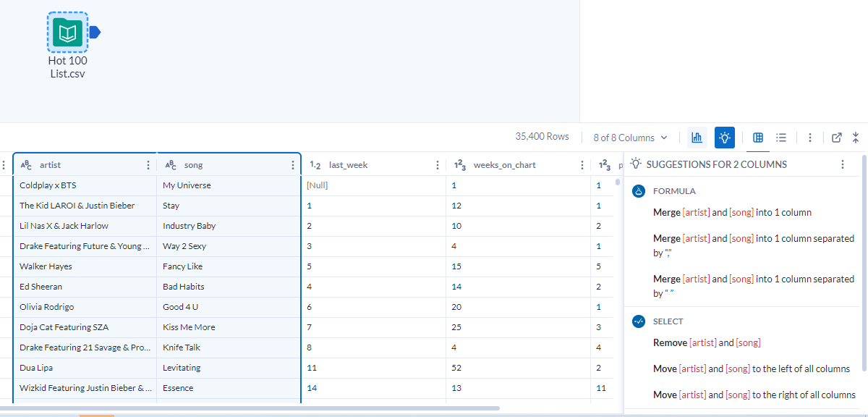Click the Select suggestions icon
Screen dimensions: 868x417
(639, 321)
